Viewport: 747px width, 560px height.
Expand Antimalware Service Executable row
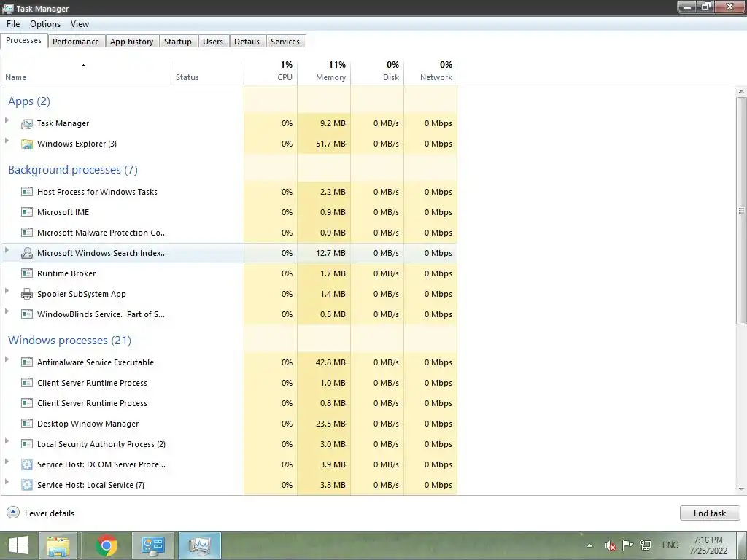pyautogui.click(x=7, y=359)
